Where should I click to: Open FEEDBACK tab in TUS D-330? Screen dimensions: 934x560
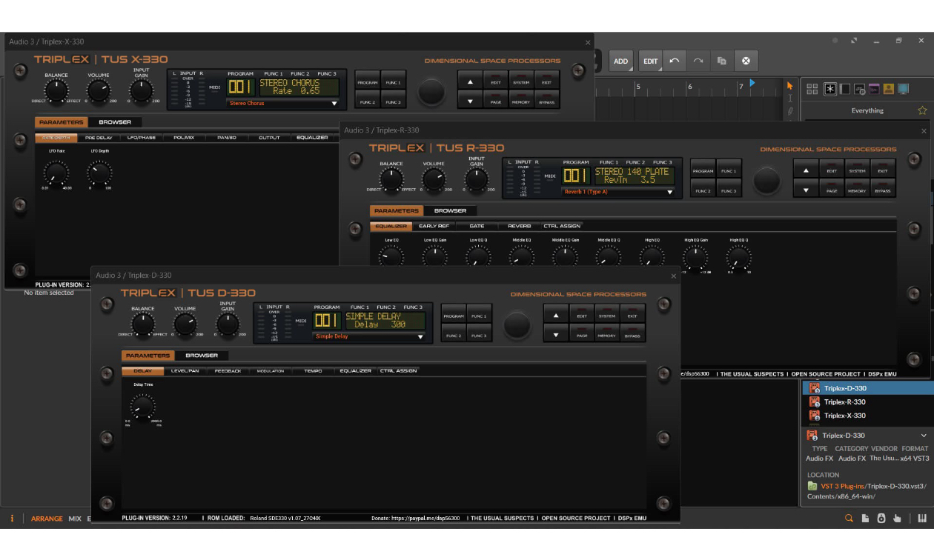[228, 370]
